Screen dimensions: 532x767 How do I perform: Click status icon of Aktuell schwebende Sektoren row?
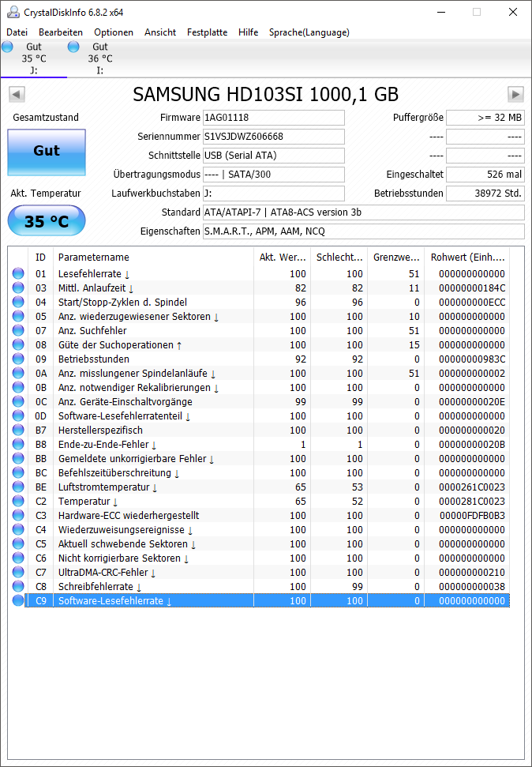pos(18,543)
